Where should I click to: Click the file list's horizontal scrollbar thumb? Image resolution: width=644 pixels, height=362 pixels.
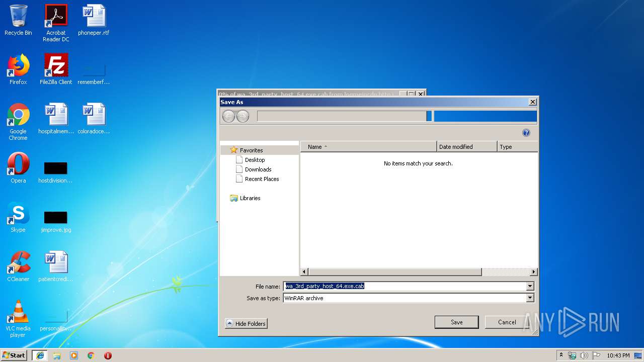pyautogui.click(x=395, y=272)
